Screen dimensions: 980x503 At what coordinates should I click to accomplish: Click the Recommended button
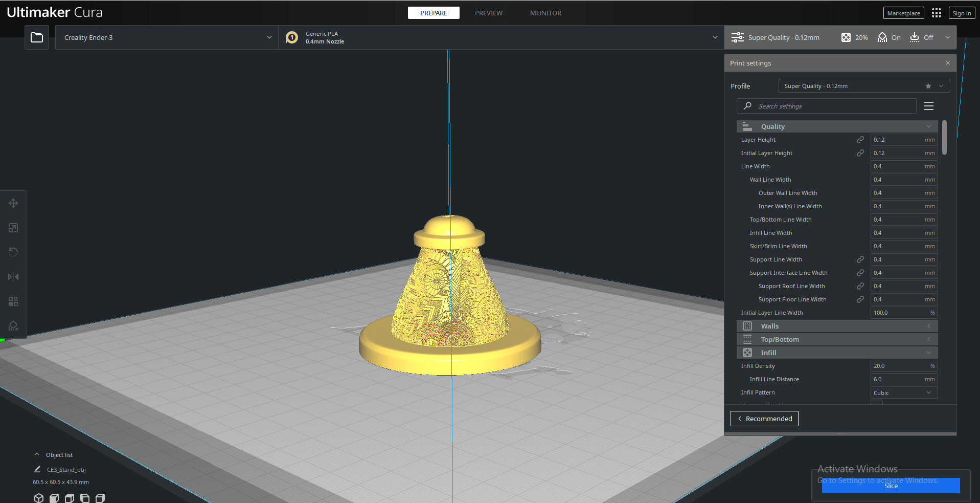(x=764, y=419)
